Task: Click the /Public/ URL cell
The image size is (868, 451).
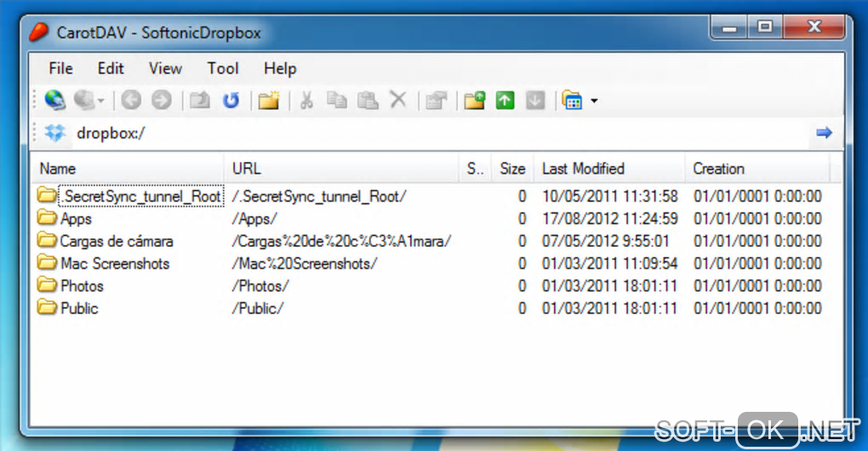Action: [257, 308]
